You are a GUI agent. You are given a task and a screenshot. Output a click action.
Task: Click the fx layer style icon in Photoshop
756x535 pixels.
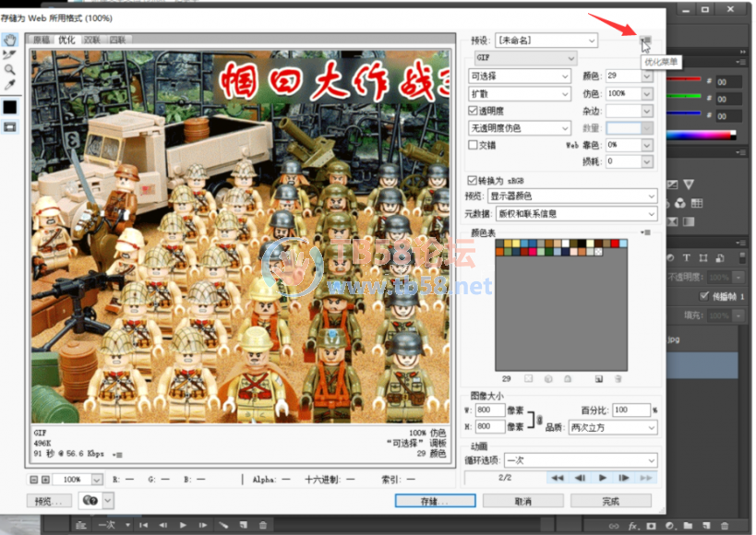point(633,526)
